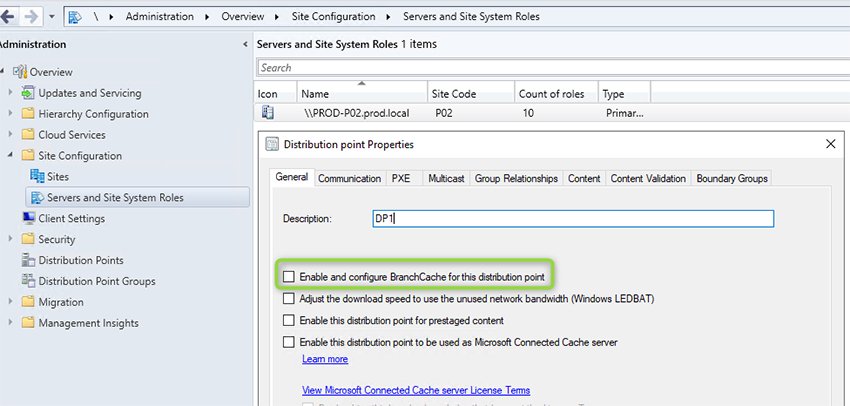850x406 pixels.
Task: Click the Search box above the list
Action: 553,68
